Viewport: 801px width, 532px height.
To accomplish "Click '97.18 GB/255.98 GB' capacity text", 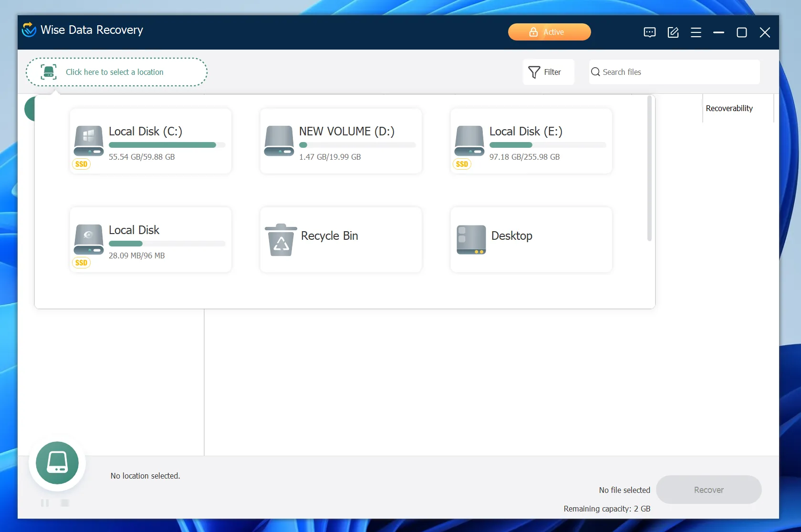I will [525, 157].
